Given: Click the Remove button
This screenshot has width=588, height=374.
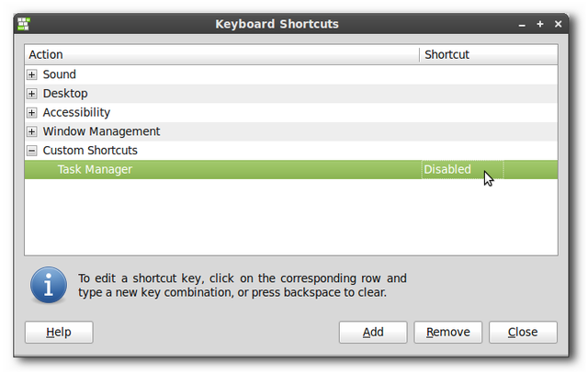Looking at the screenshot, I should (x=447, y=332).
